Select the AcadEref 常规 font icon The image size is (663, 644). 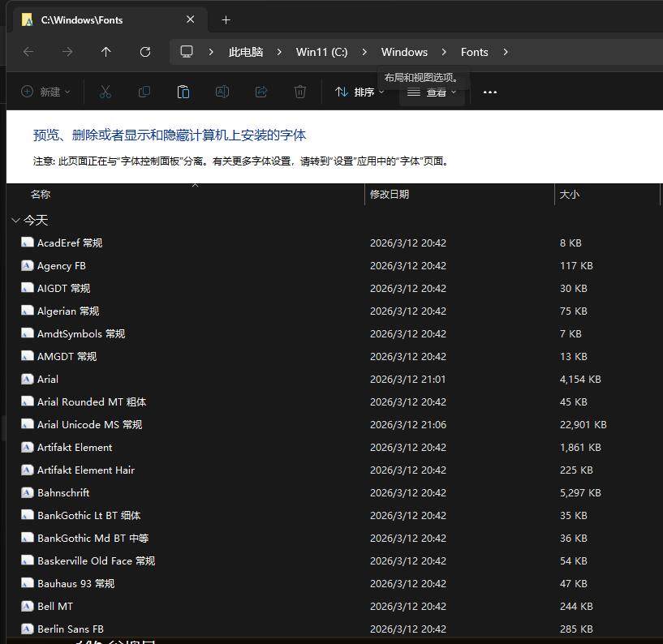tap(27, 243)
